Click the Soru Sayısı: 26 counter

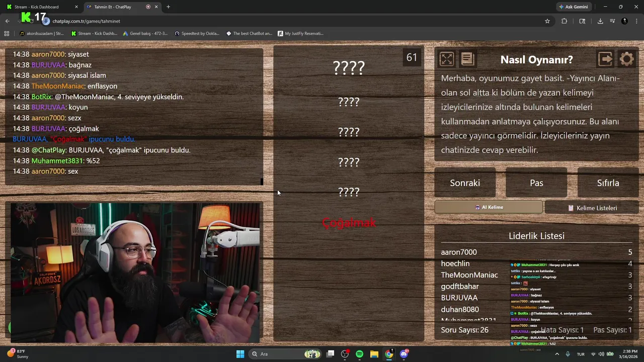click(464, 330)
